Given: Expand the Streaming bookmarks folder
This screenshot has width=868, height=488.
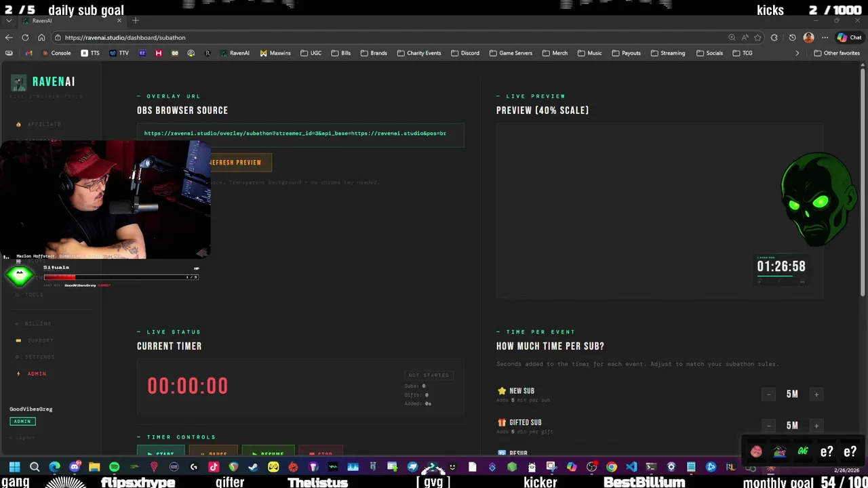Looking at the screenshot, I should (667, 53).
